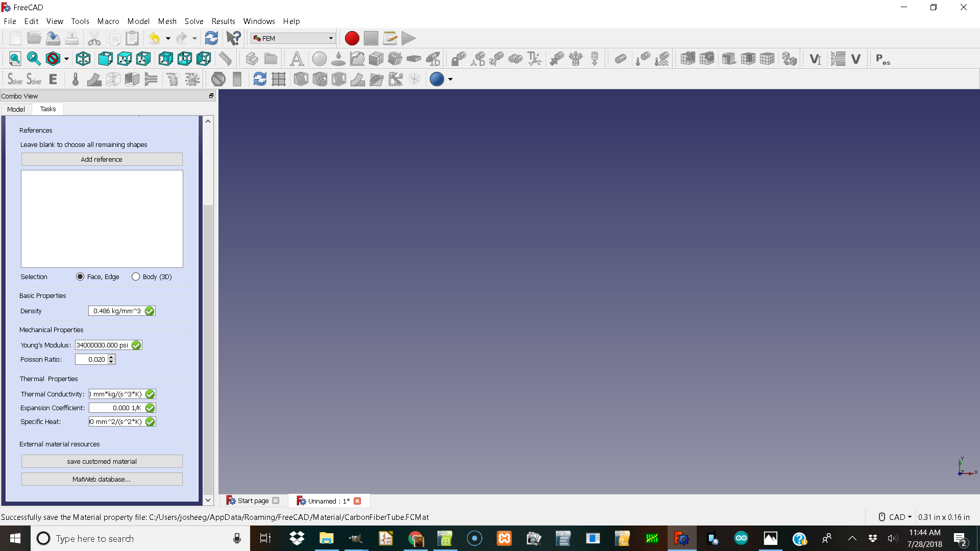Click the MatWeb database button
980x551 pixels.
(102, 479)
